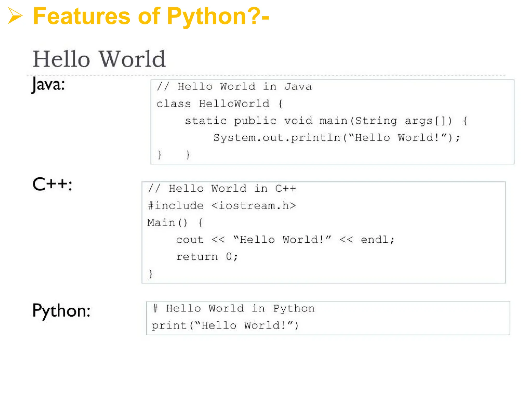The width and height of the screenshot is (532, 399).
Task: Select the 'Hello World' heading
Action: [99, 59]
